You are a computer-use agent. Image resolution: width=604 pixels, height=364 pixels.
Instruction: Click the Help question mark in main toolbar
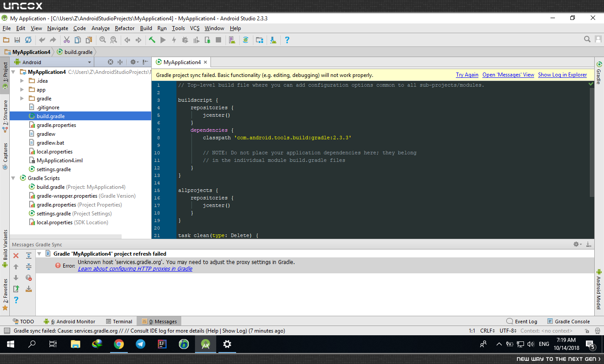coord(287,40)
